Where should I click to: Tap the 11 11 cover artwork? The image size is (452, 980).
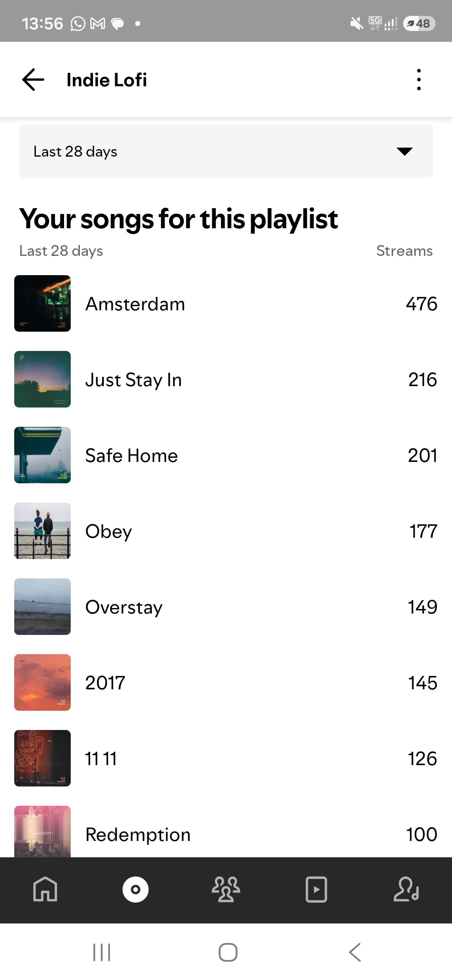(42, 758)
